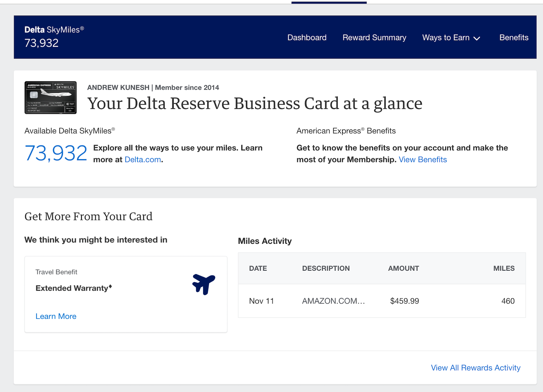Click Learn More under Extended Warranty
The image size is (543, 392).
(56, 316)
